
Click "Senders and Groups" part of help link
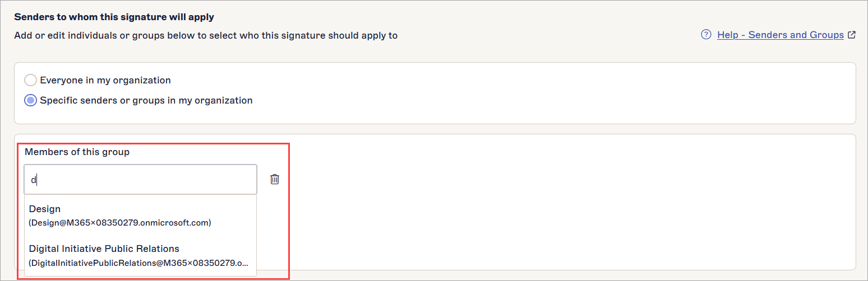(796, 35)
